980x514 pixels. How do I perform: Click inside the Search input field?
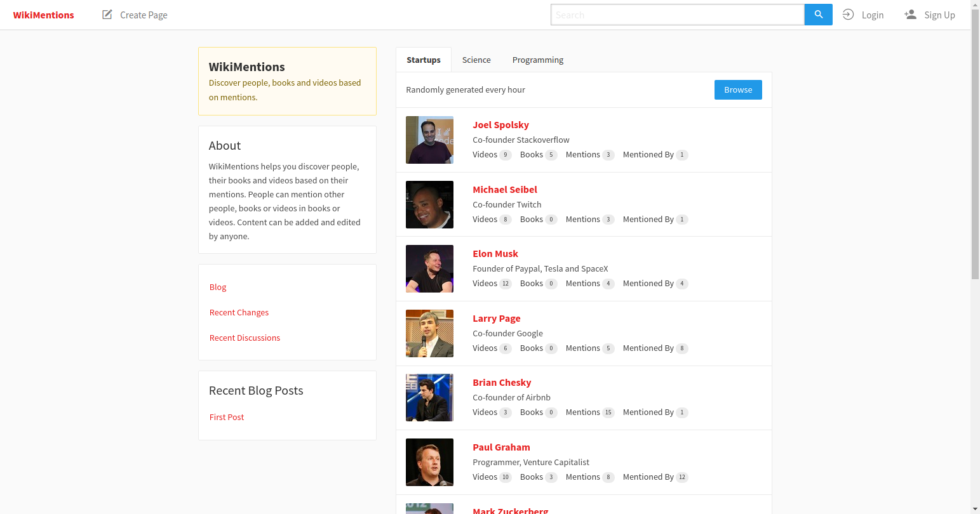[x=677, y=14]
